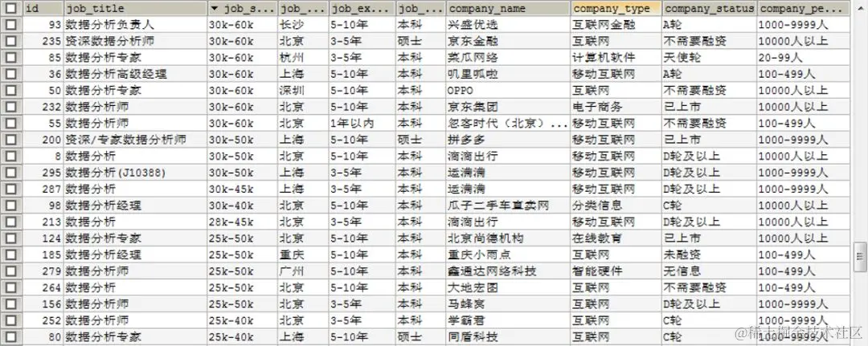Check the box for row id 232

pos(11,107)
